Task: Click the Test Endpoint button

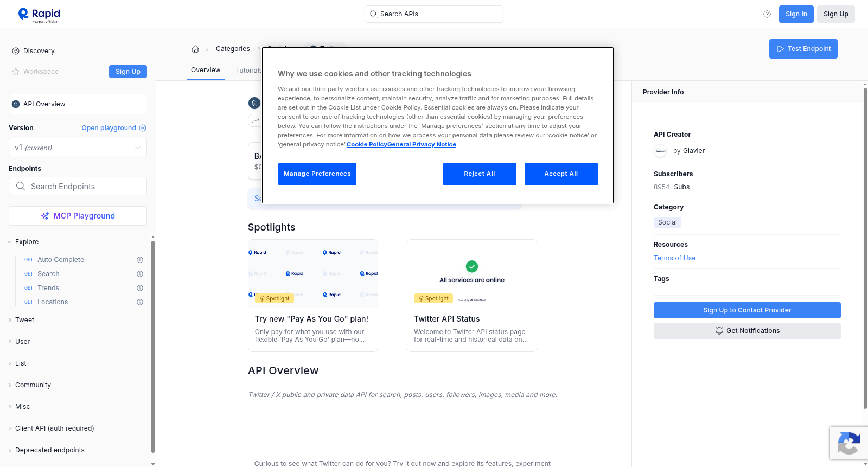Action: [x=803, y=49]
